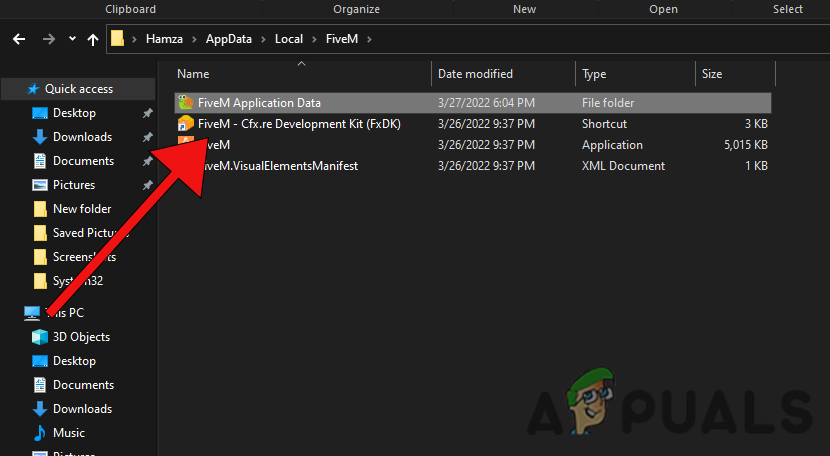This screenshot has height=456, width=830.
Task: Click the Documents page icon in Quick access
Action: click(x=40, y=161)
